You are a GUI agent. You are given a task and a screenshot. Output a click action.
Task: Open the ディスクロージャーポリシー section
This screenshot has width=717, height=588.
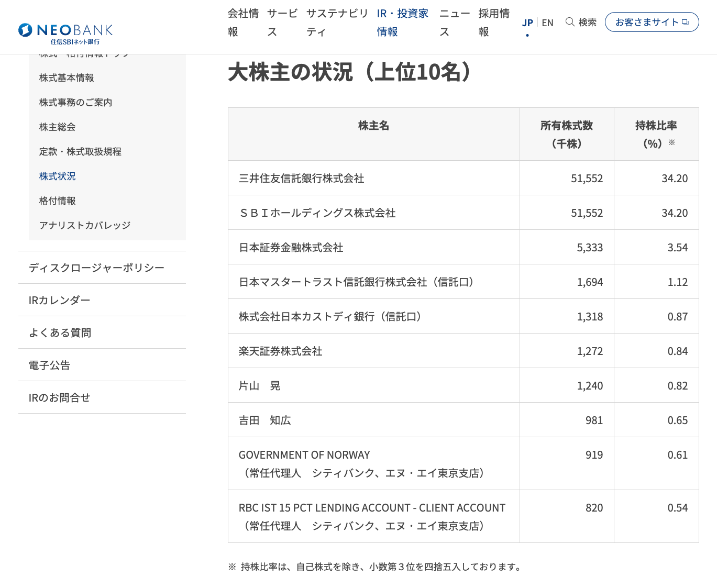[x=102, y=268]
